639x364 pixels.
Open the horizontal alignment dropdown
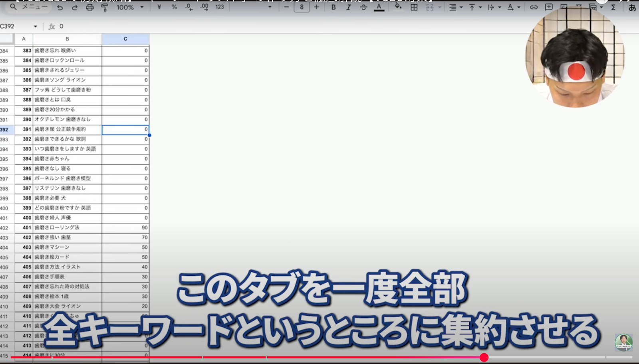(x=461, y=7)
